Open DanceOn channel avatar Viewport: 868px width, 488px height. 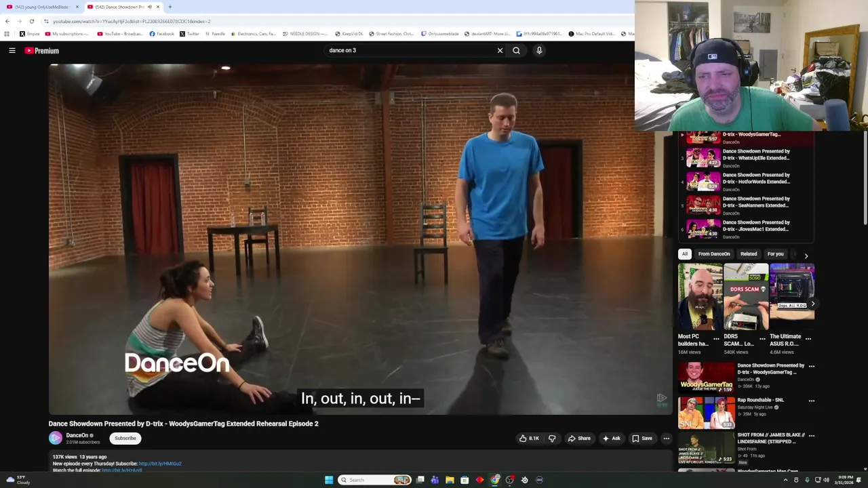coord(56,439)
